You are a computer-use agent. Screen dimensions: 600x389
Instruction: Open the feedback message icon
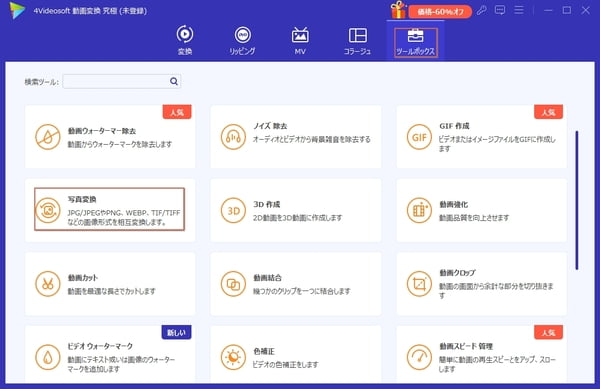(x=500, y=10)
